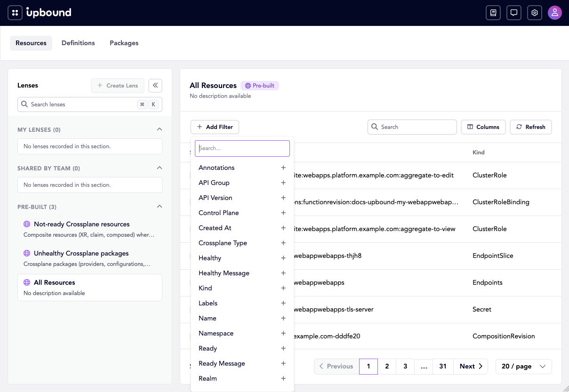
Task: Collapse the Lenses sidebar with double-chevron
Action: point(155,85)
